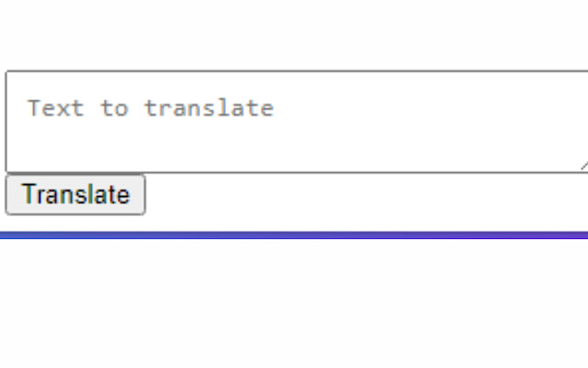Click the violet end of the gradient bar

tap(573, 236)
